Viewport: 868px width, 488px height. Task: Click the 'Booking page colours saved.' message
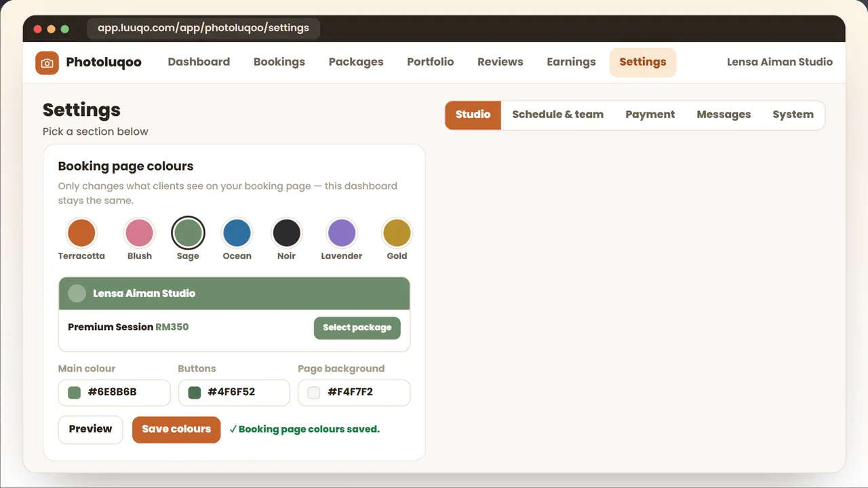(x=304, y=430)
